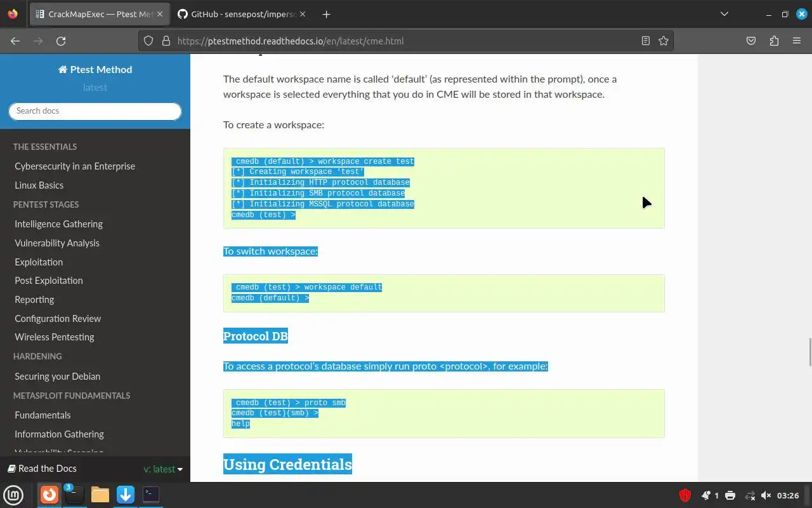The height and width of the screenshot is (508, 812).
Task: Click the address bar URL field
Action: tap(406, 41)
